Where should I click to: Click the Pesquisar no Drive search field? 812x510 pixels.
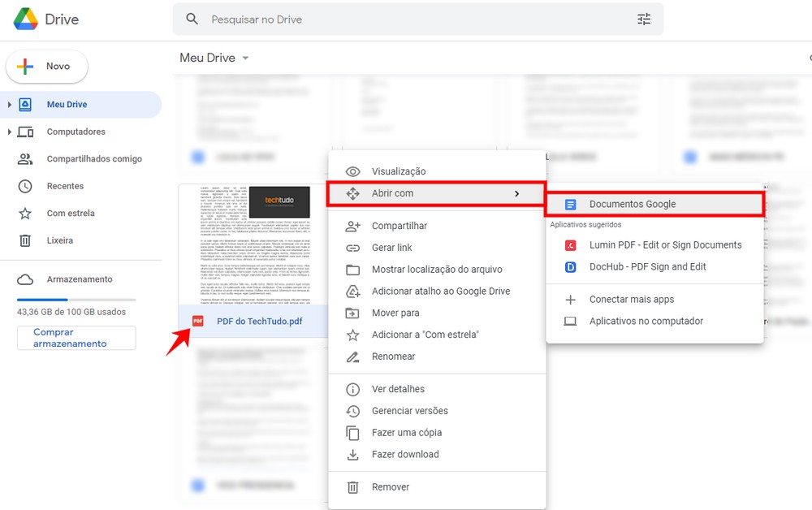pyautogui.click(x=418, y=19)
